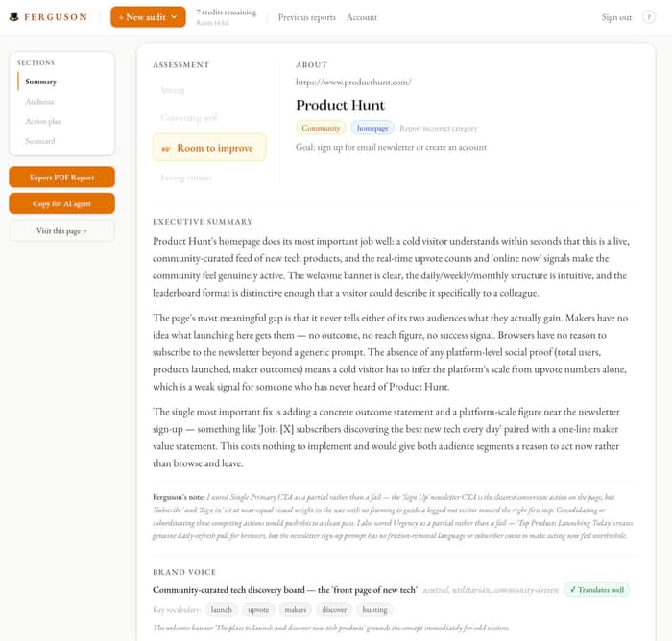Open the producthunt.com URL link

pyautogui.click(x=353, y=82)
